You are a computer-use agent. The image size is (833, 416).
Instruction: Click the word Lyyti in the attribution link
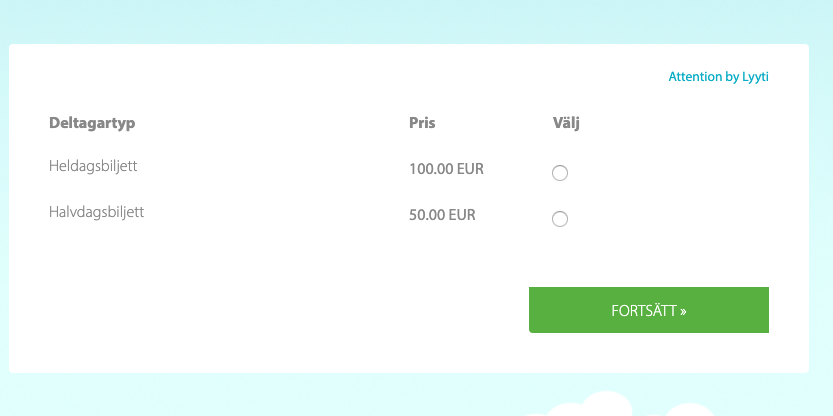coord(755,76)
